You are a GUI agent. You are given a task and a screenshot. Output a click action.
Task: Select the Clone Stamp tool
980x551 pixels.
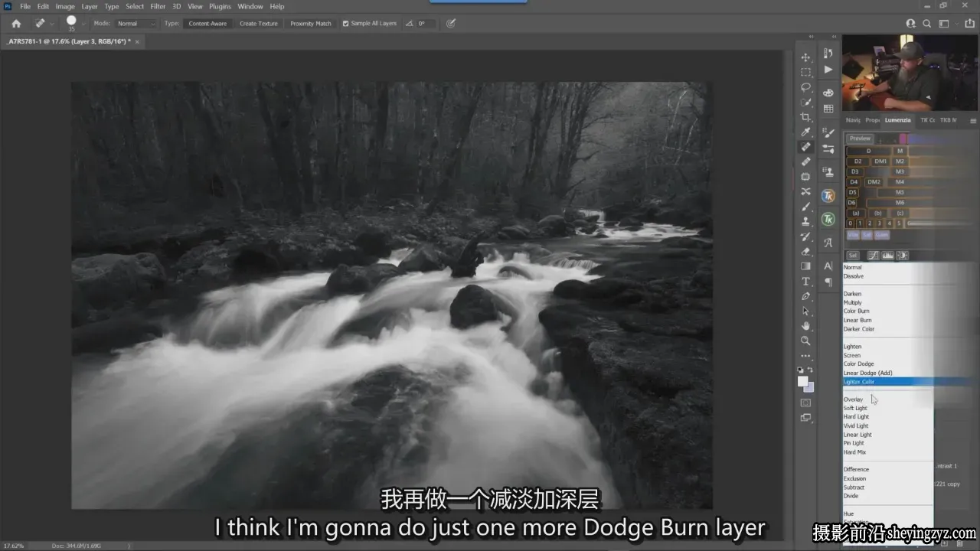pos(805,221)
